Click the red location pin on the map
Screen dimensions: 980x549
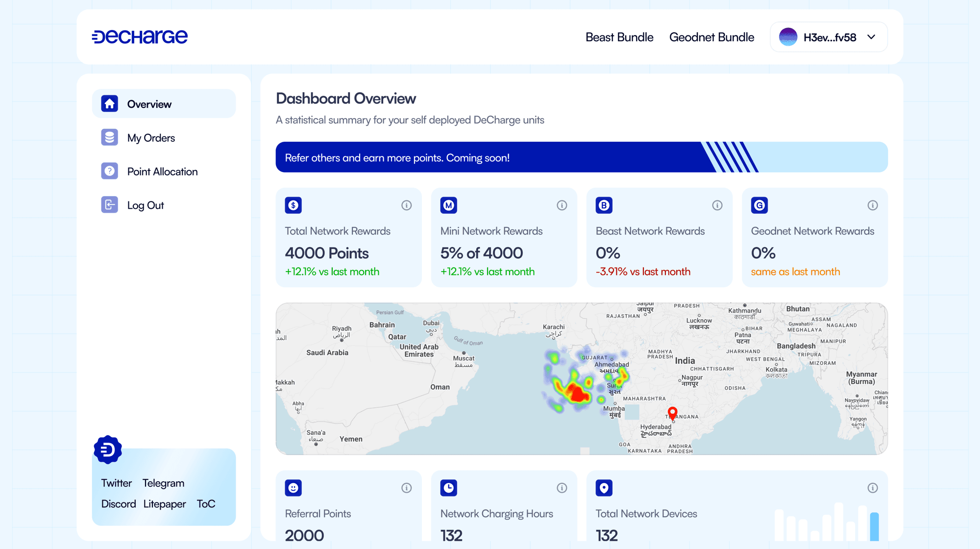pos(672,412)
